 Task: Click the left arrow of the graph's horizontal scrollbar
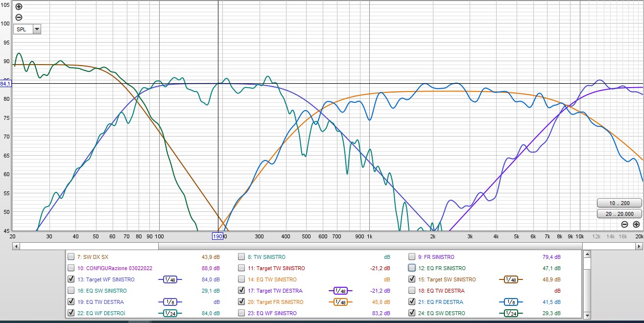tap(17, 246)
